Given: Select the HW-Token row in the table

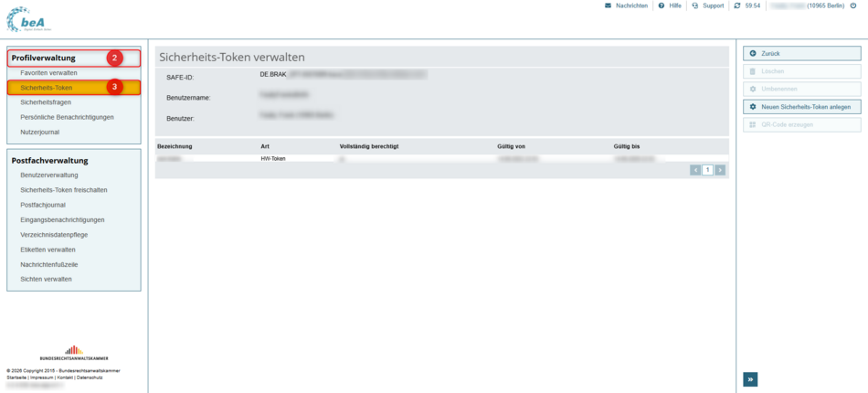Looking at the screenshot, I should [274, 158].
